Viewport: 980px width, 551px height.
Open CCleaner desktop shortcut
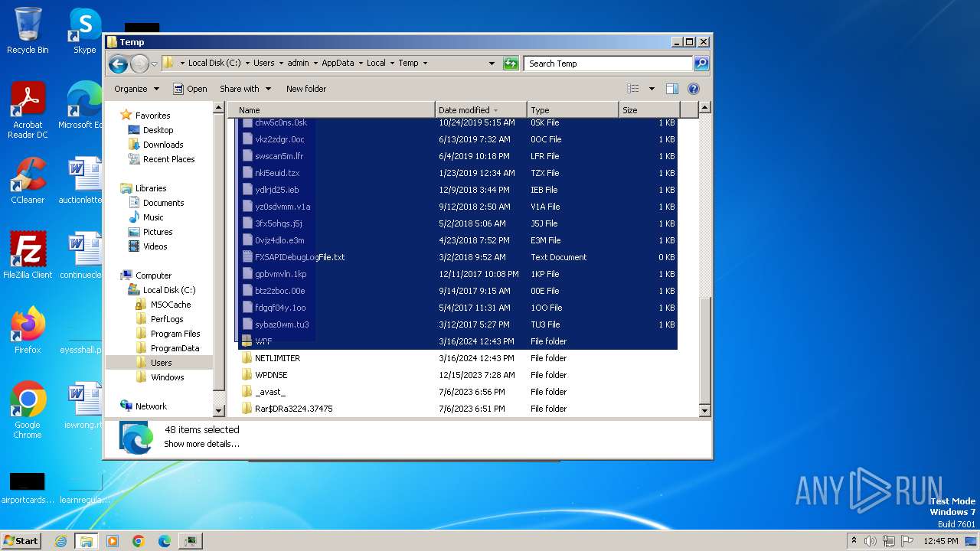click(x=28, y=181)
